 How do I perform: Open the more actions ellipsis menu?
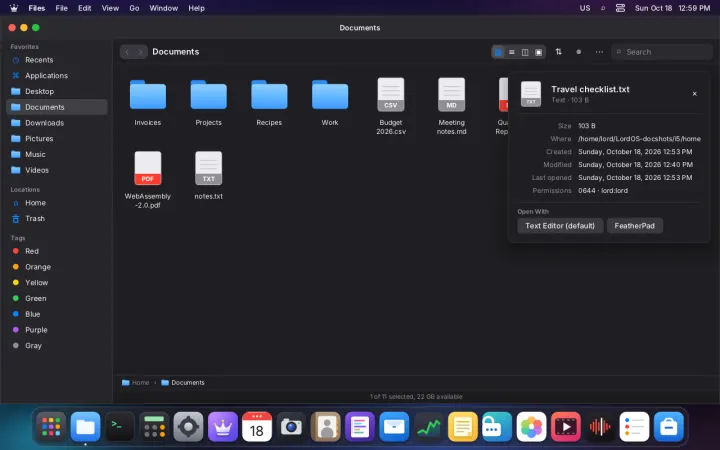599,52
